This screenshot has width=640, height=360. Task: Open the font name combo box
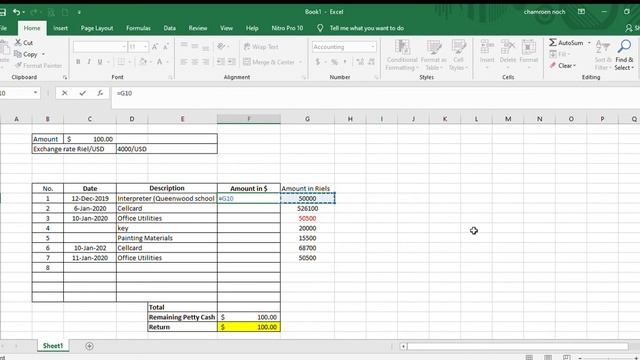pos(100,47)
